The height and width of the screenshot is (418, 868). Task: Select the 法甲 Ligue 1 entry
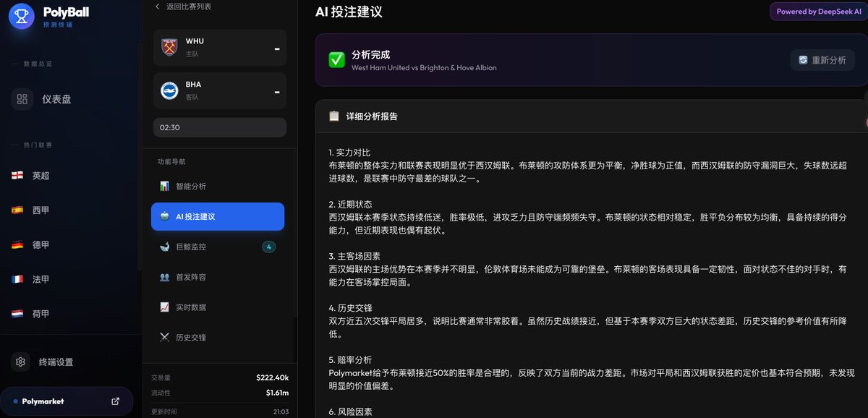pyautogui.click(x=40, y=281)
